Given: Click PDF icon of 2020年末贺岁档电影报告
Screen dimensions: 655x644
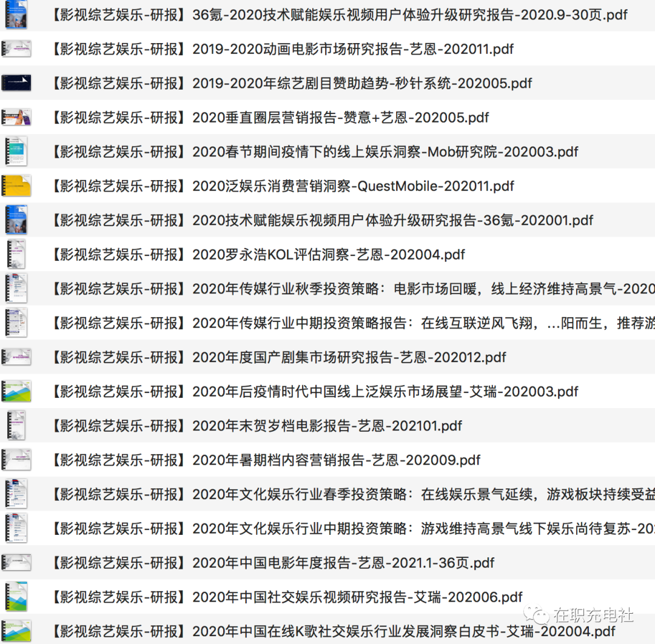Looking at the screenshot, I should [16, 425].
